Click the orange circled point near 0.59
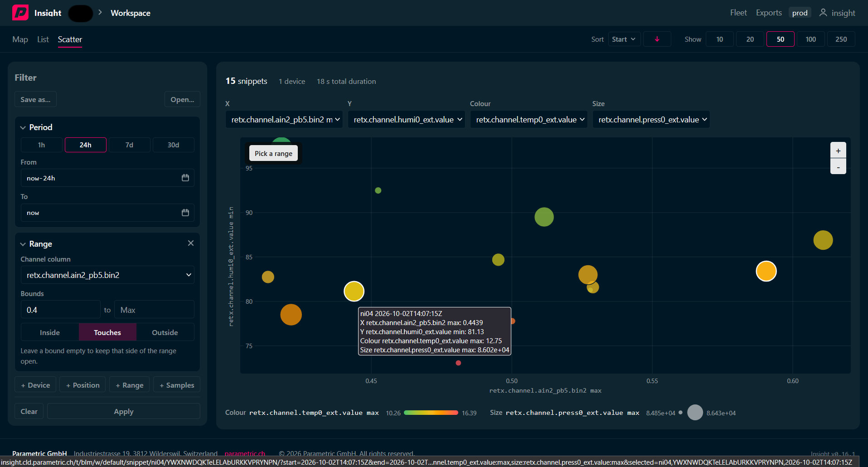 (x=766, y=271)
